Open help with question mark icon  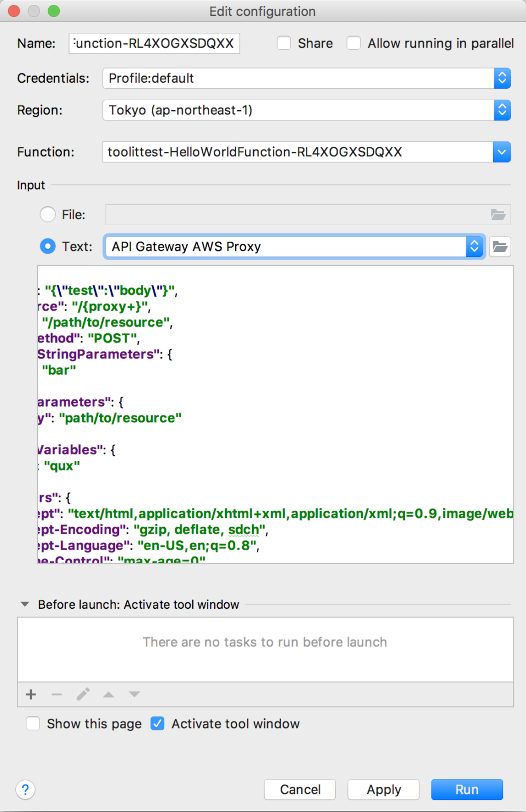click(x=25, y=790)
